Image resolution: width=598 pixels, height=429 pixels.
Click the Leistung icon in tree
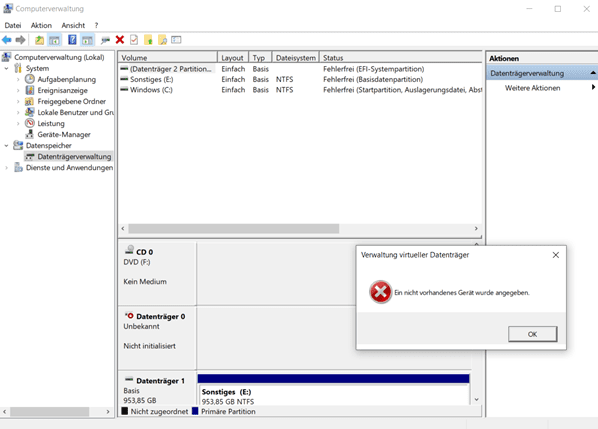pos(30,123)
